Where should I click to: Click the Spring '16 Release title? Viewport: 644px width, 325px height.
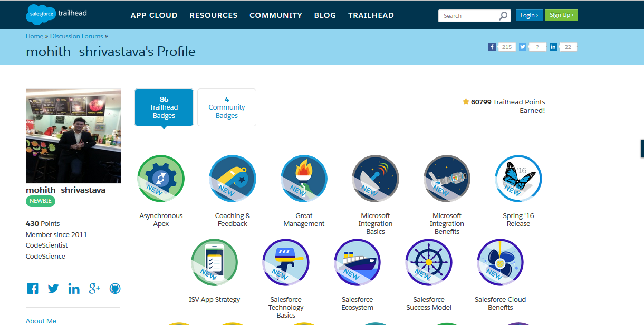coord(518,220)
